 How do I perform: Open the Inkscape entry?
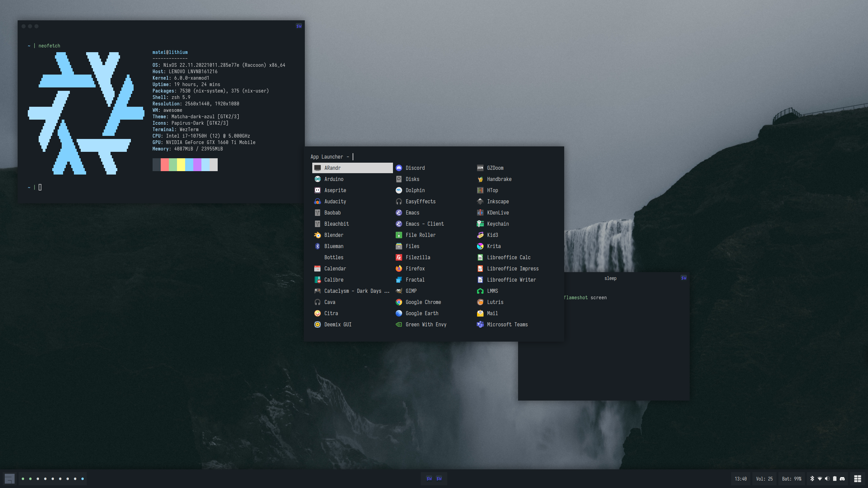(497, 201)
